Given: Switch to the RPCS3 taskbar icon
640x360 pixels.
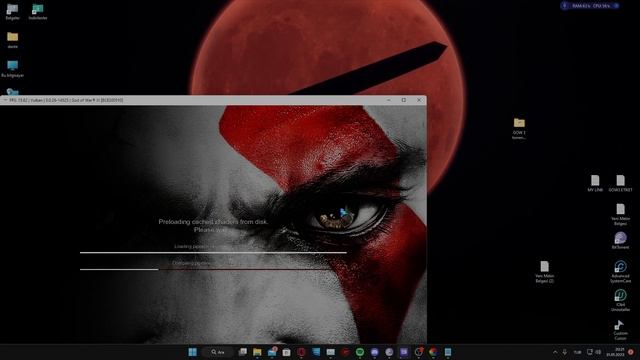Looking at the screenshot, I should 404,352.
